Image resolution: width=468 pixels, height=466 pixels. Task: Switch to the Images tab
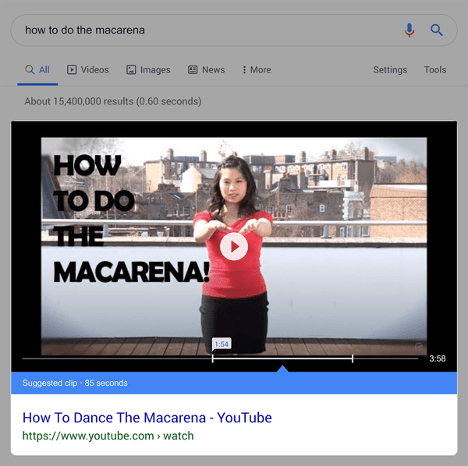(148, 70)
